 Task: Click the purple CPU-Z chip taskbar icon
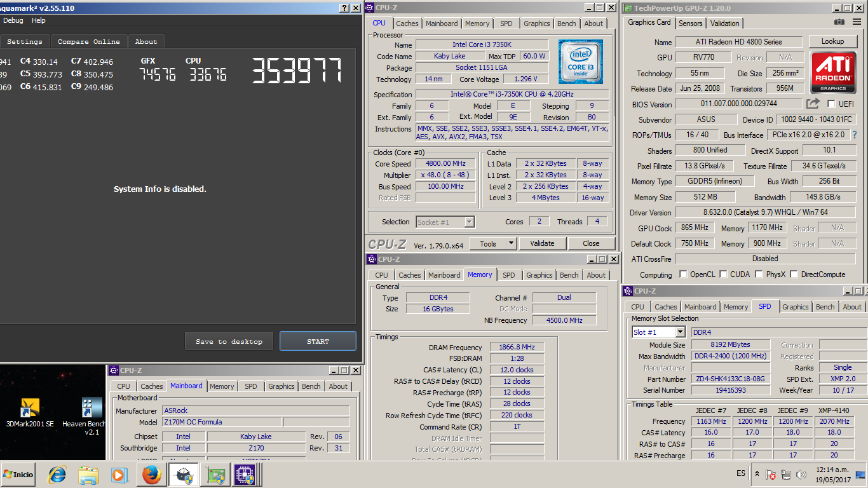(x=245, y=475)
